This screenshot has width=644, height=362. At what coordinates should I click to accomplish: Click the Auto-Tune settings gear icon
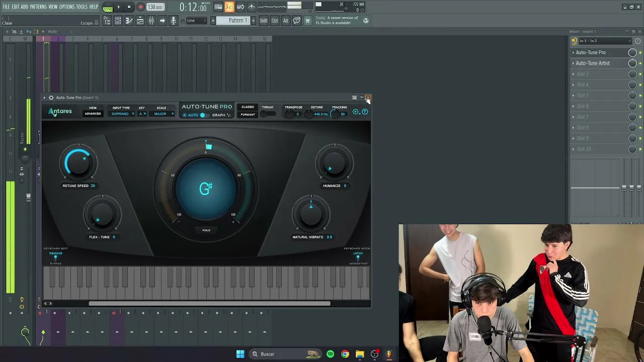pos(356,112)
